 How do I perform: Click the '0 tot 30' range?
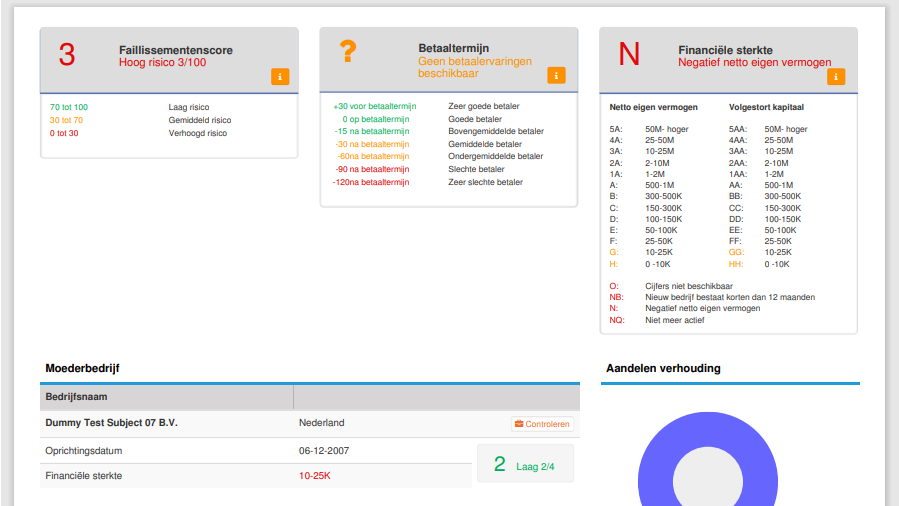64,134
